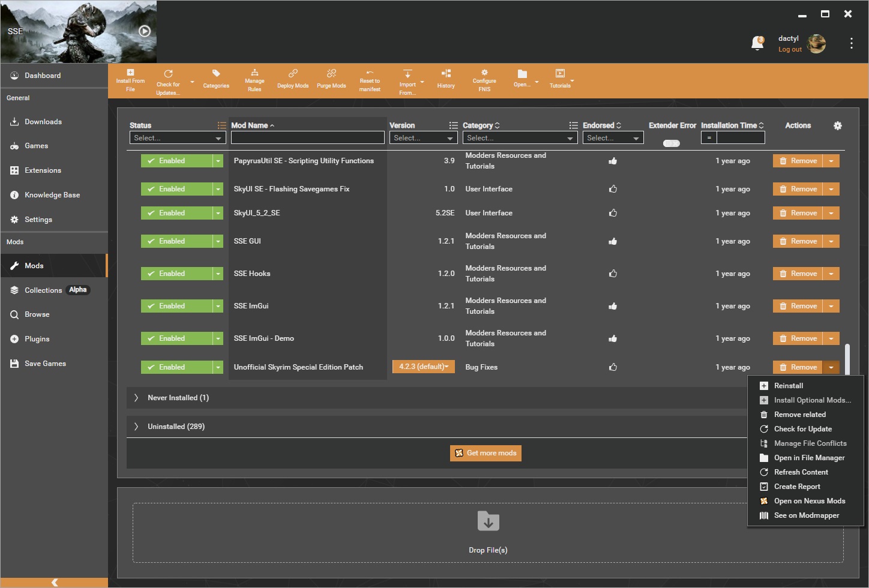
Task: Open the Deploy Mods tool
Action: [x=293, y=80]
